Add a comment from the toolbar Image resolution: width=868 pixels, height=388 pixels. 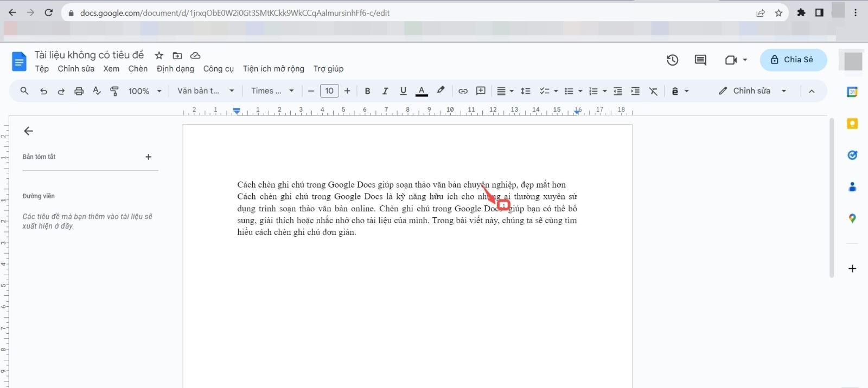coord(481,91)
